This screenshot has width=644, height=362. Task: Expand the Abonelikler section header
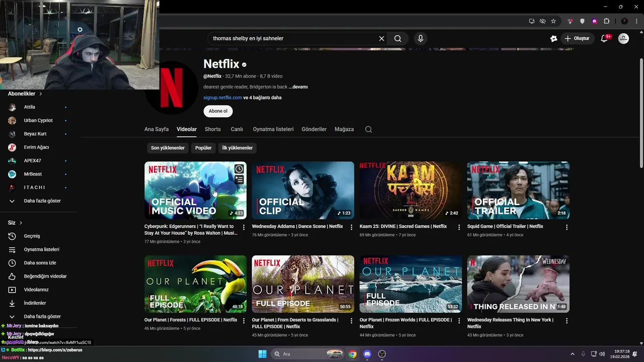[25, 94]
